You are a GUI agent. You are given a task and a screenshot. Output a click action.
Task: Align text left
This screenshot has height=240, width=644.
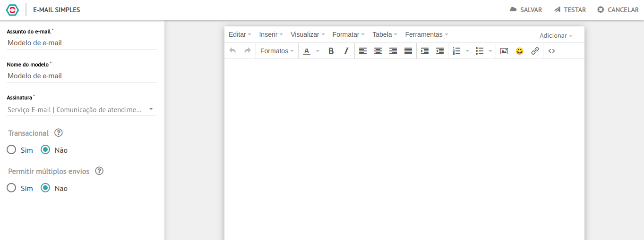363,51
